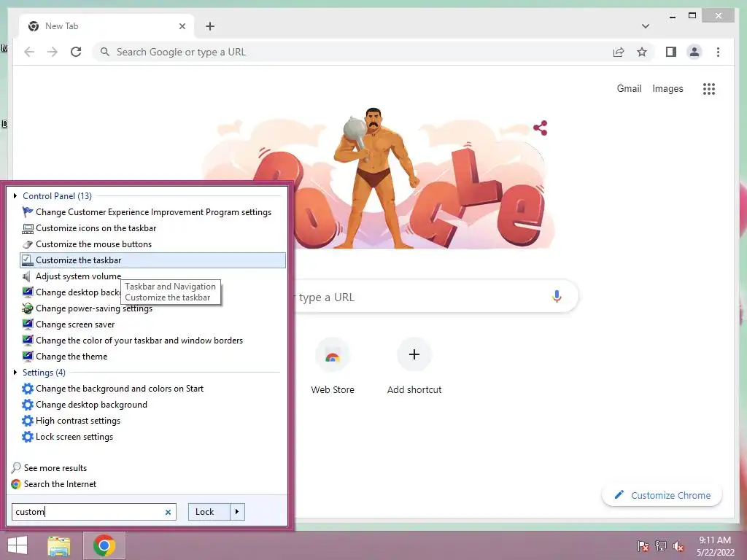Click the muted volume tray icon

678,546
